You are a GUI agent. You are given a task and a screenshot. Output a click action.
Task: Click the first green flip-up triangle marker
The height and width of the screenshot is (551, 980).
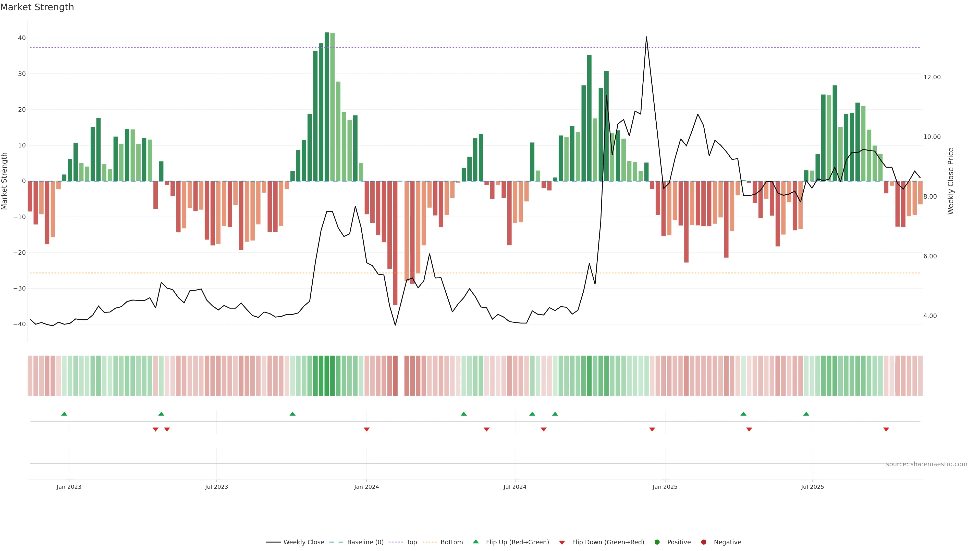(x=64, y=414)
